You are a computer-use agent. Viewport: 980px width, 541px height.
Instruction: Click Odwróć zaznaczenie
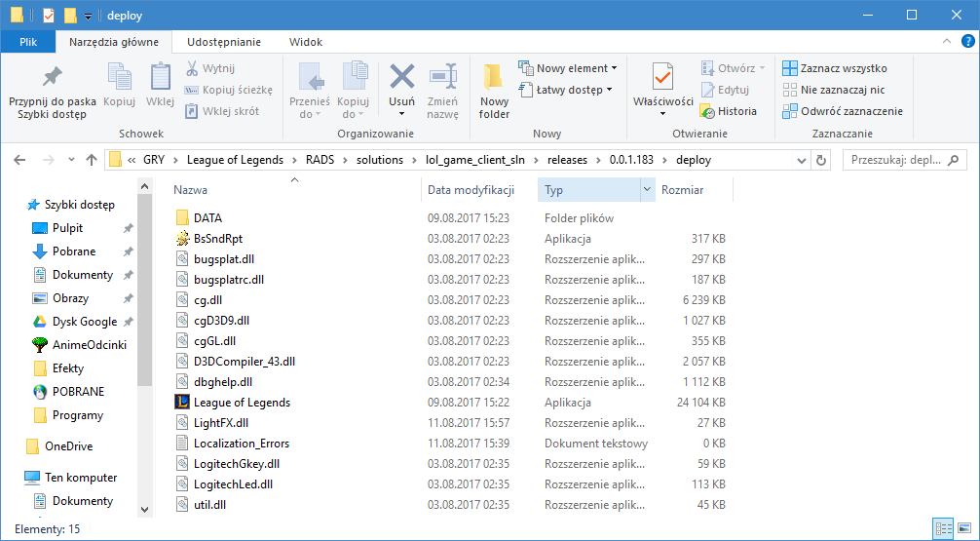[843, 111]
